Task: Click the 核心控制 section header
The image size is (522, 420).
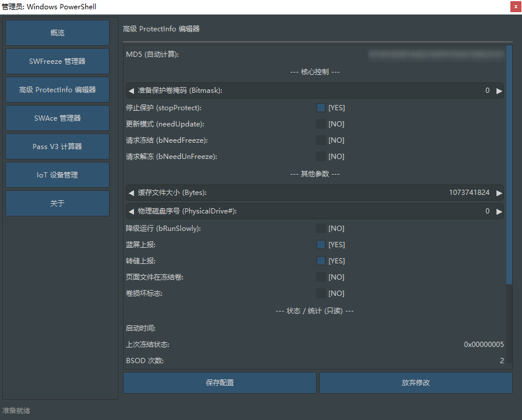Action: coord(314,72)
